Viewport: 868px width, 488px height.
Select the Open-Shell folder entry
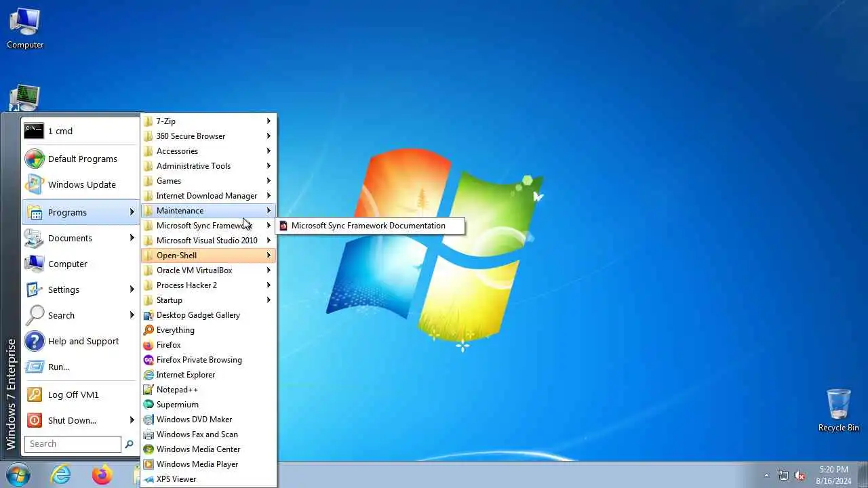(208, 256)
